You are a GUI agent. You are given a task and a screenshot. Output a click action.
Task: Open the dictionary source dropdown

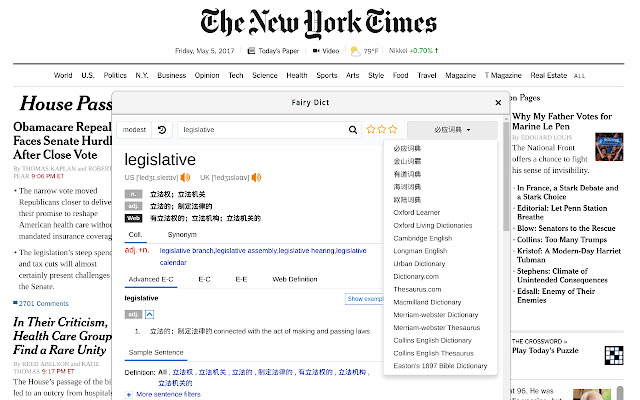(x=452, y=130)
